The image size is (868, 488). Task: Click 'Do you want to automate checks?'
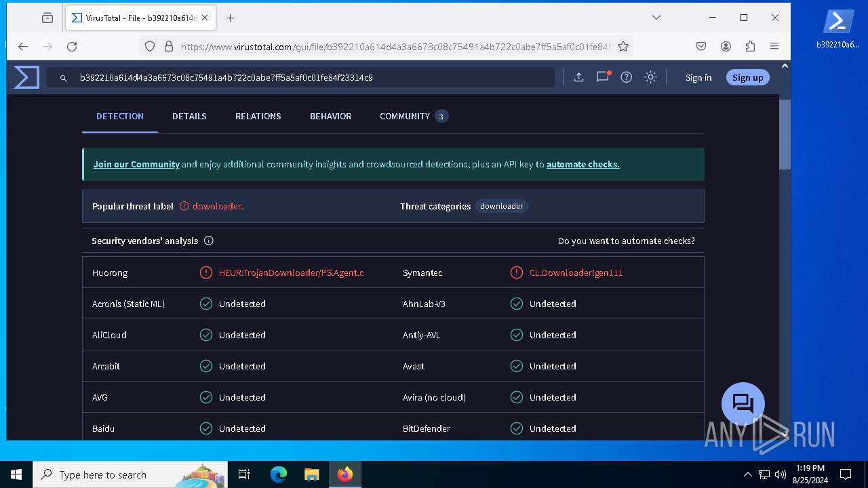click(x=626, y=241)
